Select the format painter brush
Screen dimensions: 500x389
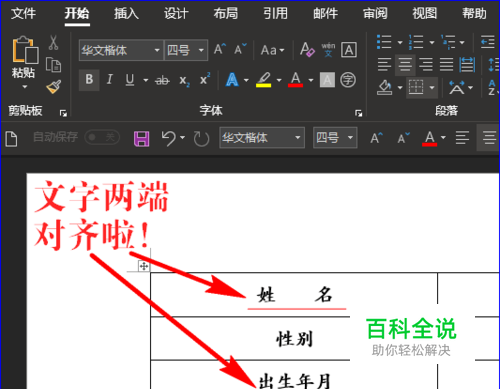[x=54, y=87]
